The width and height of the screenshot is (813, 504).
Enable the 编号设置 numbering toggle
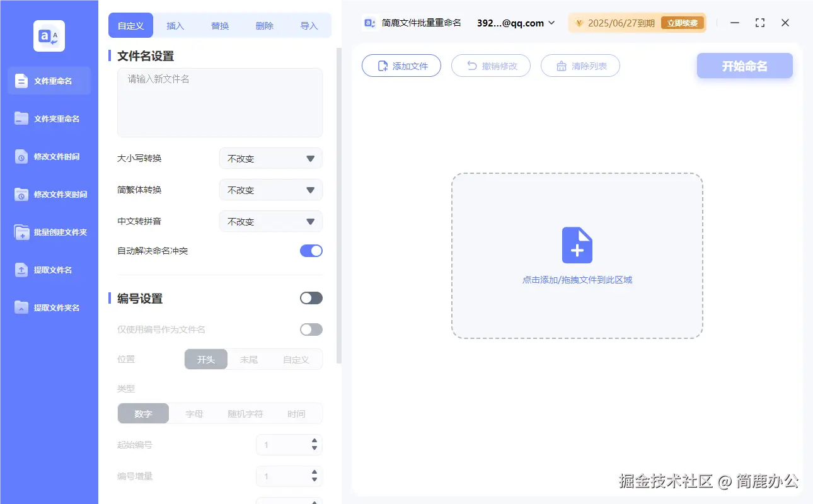[311, 297]
